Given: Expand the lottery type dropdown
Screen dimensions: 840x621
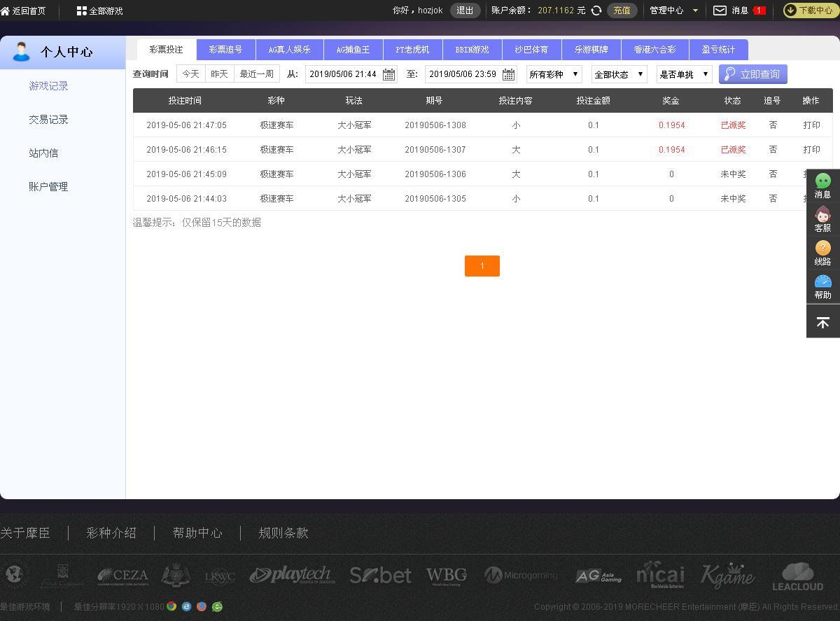Looking at the screenshot, I should [554, 74].
